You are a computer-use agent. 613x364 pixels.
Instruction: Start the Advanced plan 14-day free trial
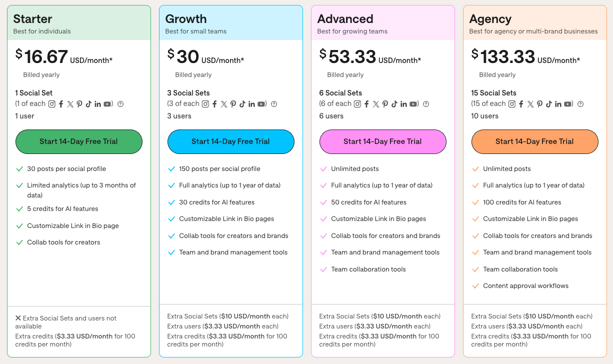[382, 141]
